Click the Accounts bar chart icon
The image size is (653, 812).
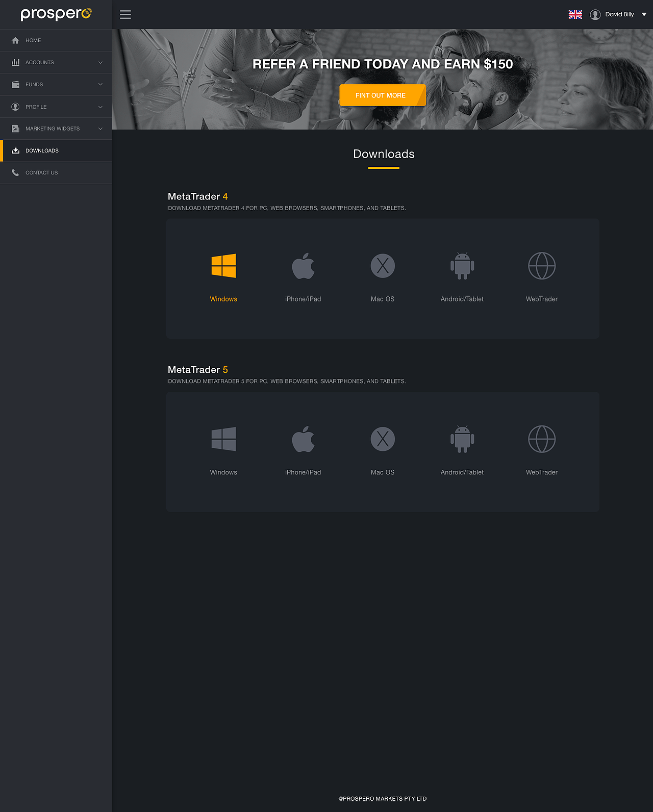[15, 62]
